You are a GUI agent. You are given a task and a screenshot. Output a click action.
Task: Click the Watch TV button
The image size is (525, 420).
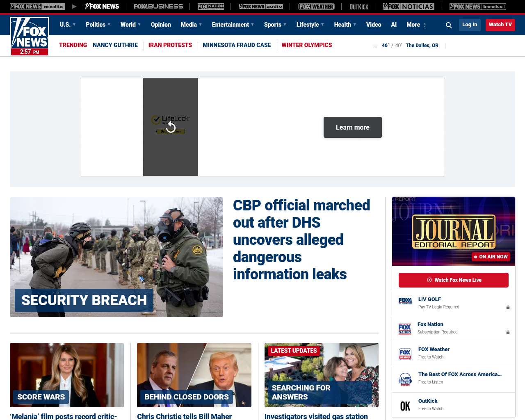[x=500, y=25]
